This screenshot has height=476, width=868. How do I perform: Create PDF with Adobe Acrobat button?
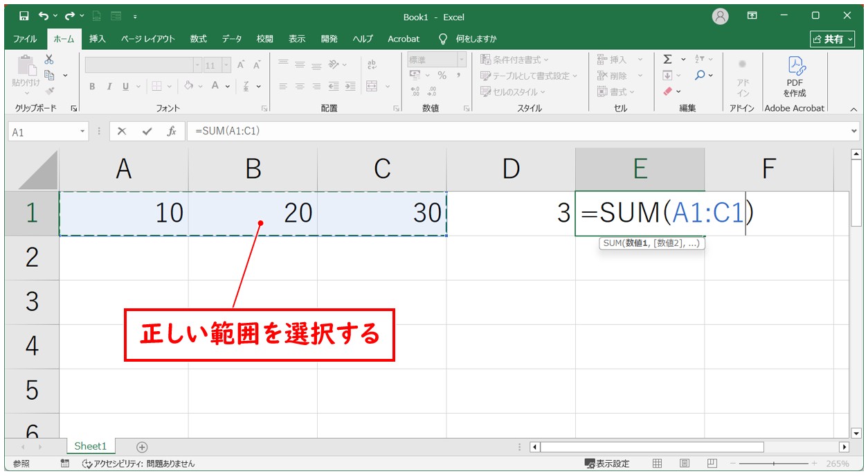[795, 76]
